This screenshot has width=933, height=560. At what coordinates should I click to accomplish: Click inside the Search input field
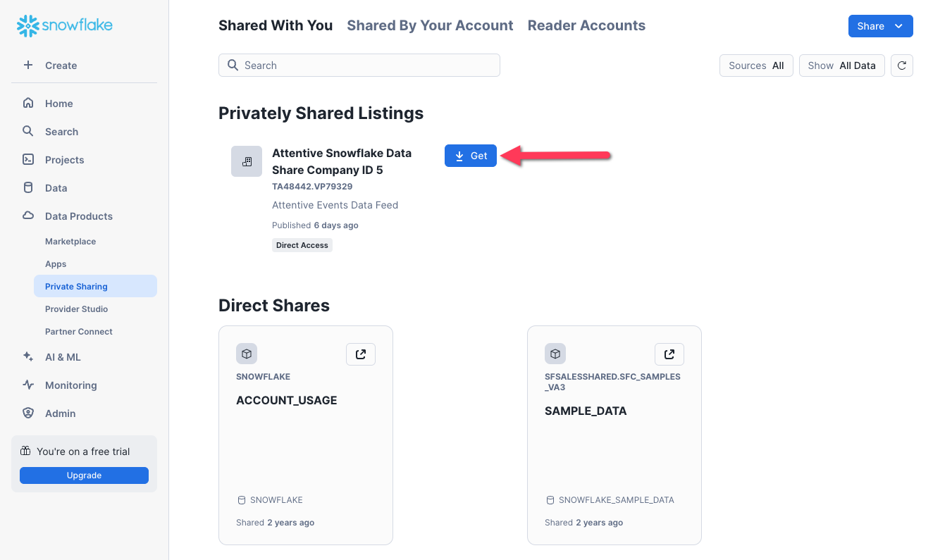[x=359, y=66]
